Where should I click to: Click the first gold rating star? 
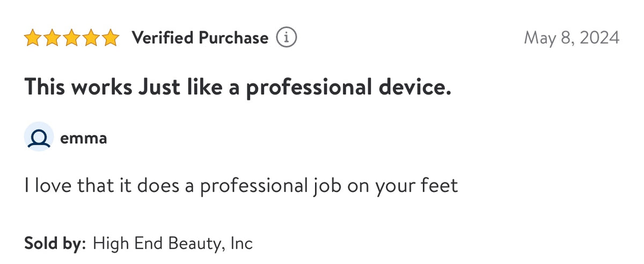pos(33,38)
